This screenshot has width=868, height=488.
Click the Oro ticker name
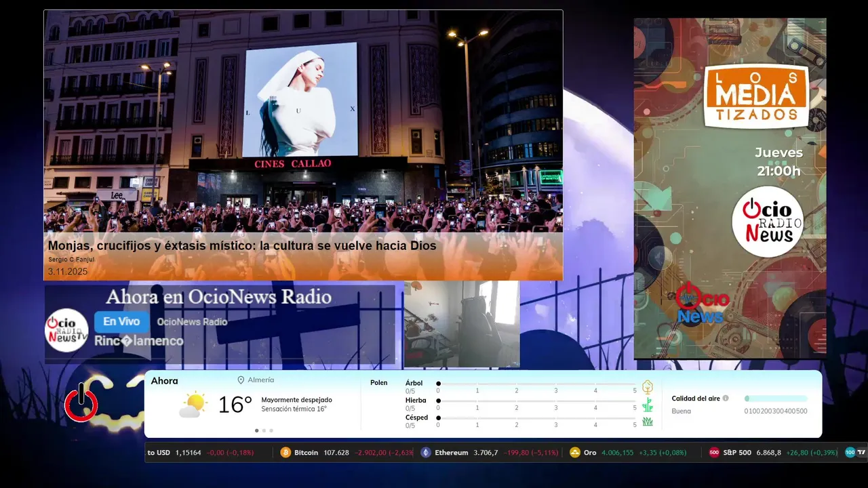[x=590, y=452]
